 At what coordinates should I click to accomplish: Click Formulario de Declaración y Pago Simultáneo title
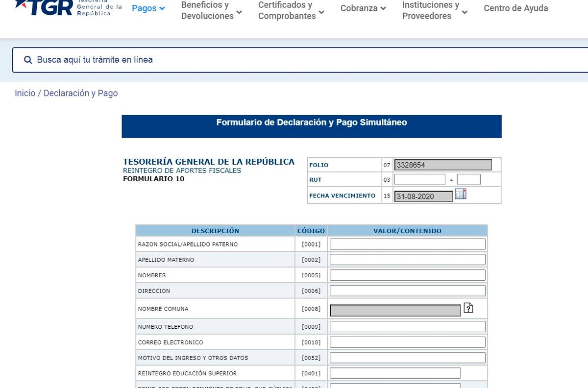coord(312,122)
